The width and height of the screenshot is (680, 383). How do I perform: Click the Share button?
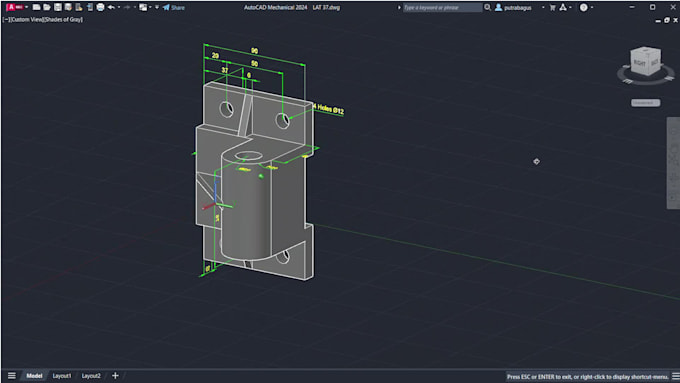(x=174, y=7)
